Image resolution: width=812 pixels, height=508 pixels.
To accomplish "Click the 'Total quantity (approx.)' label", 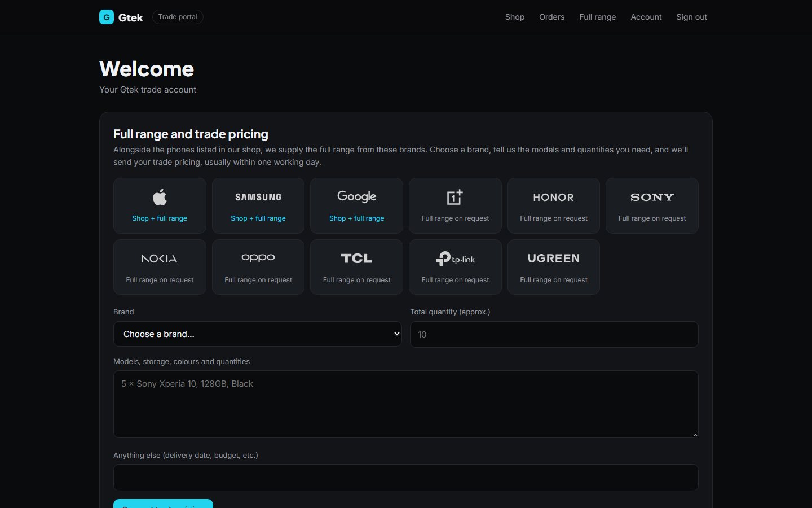I will [x=450, y=312].
